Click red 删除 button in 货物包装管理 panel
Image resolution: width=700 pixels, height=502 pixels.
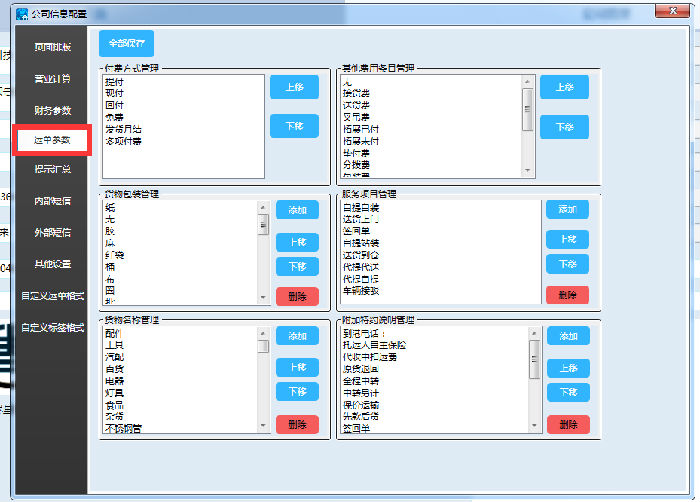pyautogui.click(x=297, y=295)
